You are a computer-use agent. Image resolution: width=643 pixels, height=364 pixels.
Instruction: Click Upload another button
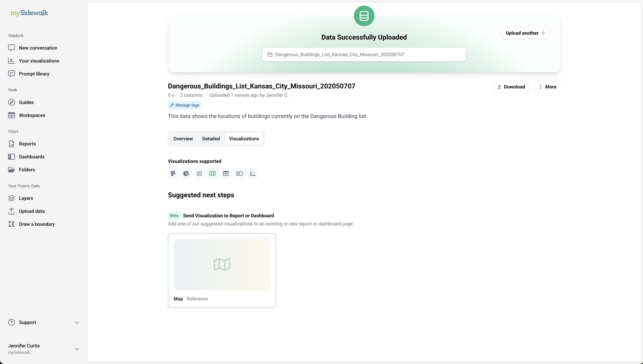tap(525, 33)
